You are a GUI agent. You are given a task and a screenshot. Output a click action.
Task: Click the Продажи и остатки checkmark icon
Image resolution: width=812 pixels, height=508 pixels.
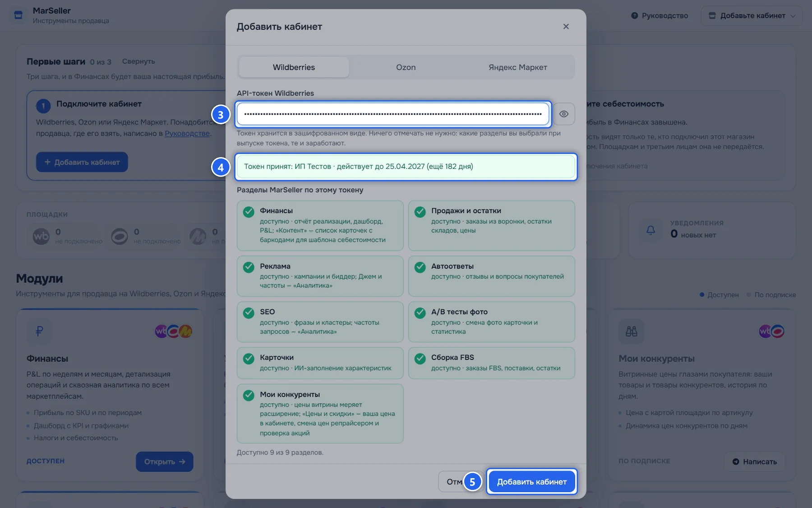point(420,212)
